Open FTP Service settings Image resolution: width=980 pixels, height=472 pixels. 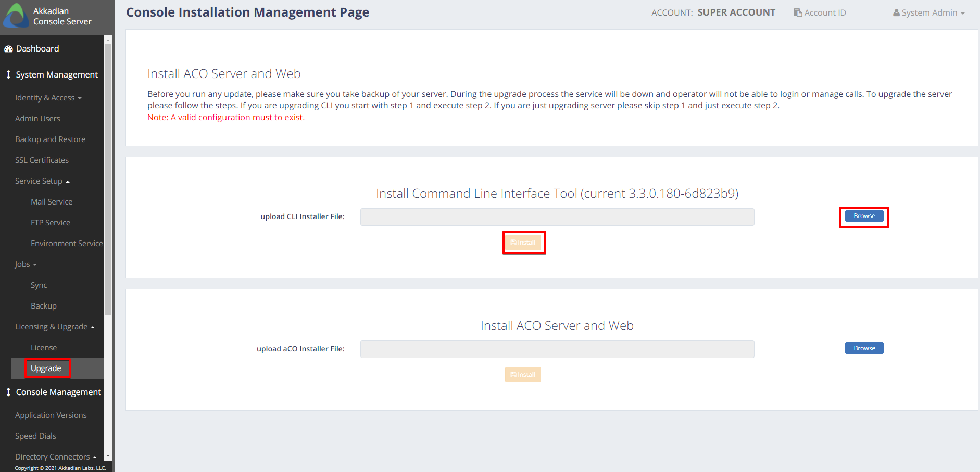[51, 223]
